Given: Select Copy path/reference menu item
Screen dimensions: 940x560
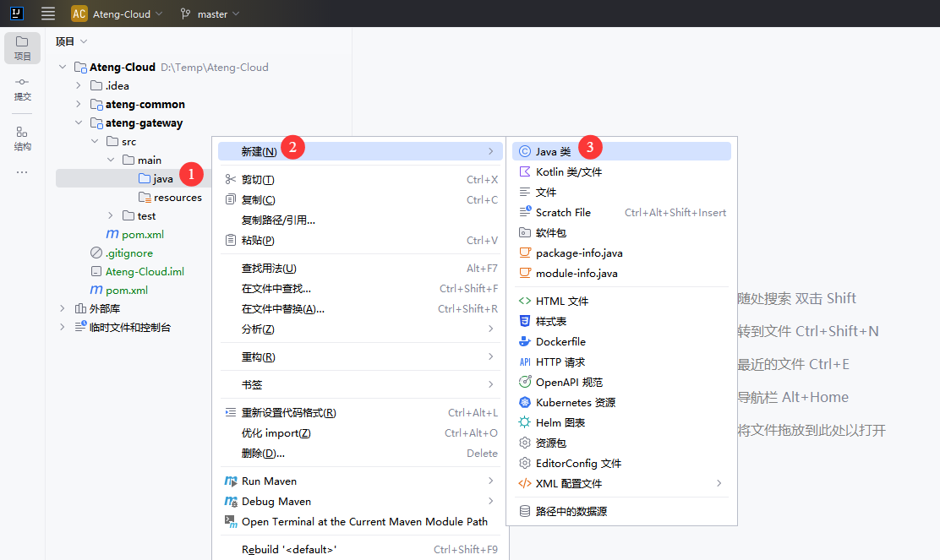Looking at the screenshot, I should (x=278, y=220).
